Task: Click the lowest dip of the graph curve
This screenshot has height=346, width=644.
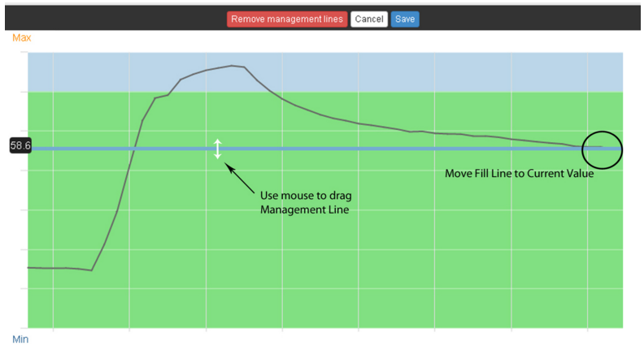Action: pos(91,270)
